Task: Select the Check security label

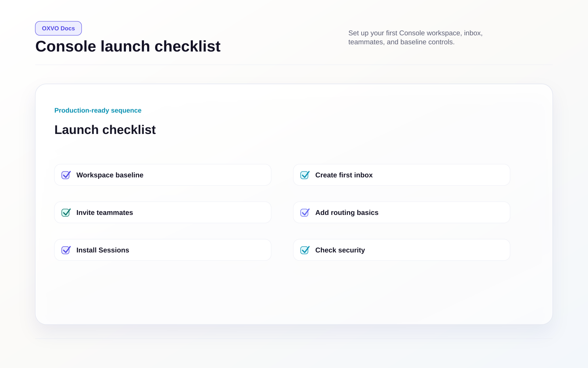Action: tap(340, 250)
